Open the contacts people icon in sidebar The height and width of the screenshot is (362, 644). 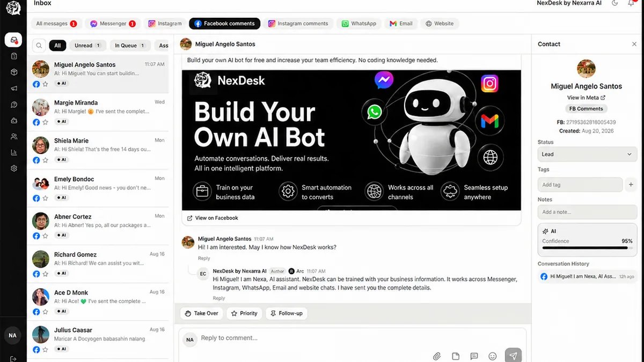[14, 136]
